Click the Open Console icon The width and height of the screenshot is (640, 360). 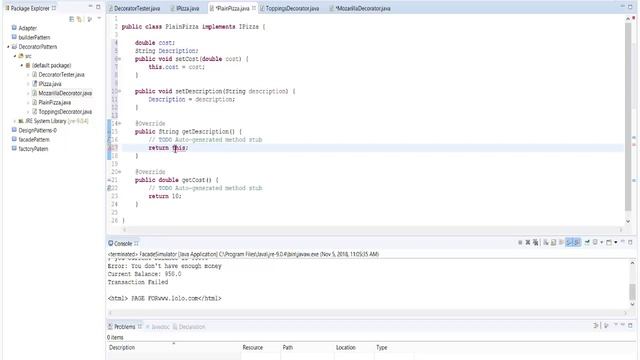[x=609, y=242]
